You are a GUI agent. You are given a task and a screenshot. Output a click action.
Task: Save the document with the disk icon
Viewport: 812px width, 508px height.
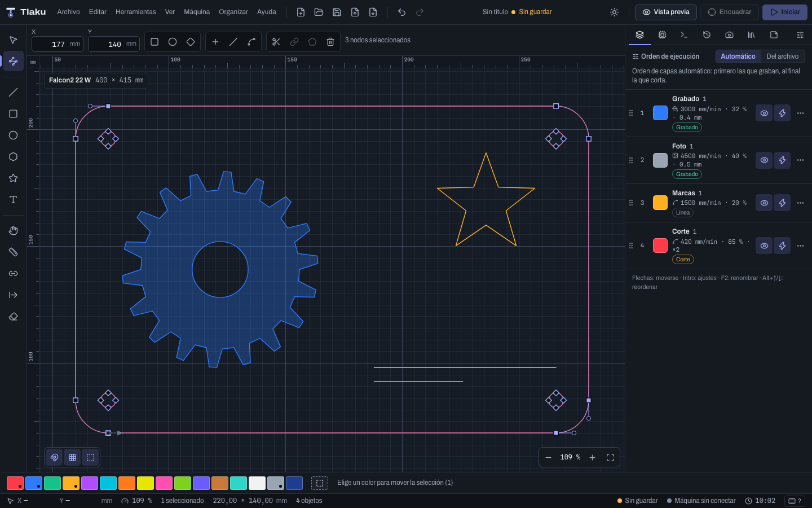pyautogui.click(x=337, y=12)
